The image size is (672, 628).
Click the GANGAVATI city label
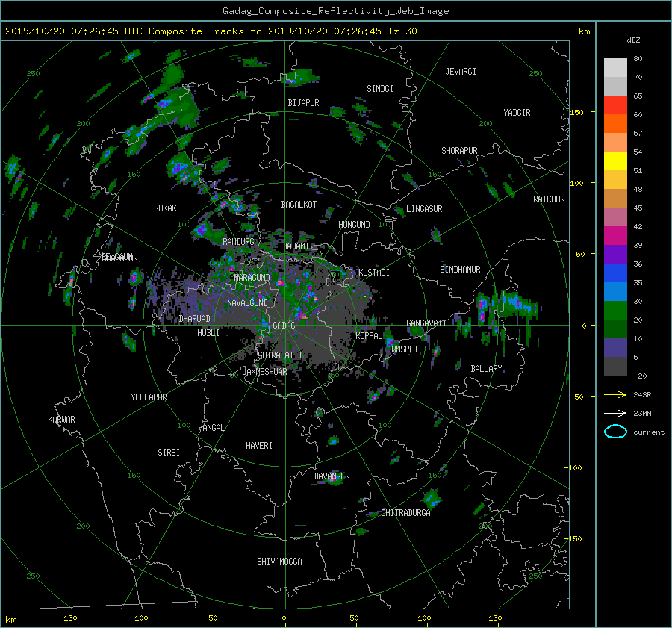pyautogui.click(x=426, y=323)
